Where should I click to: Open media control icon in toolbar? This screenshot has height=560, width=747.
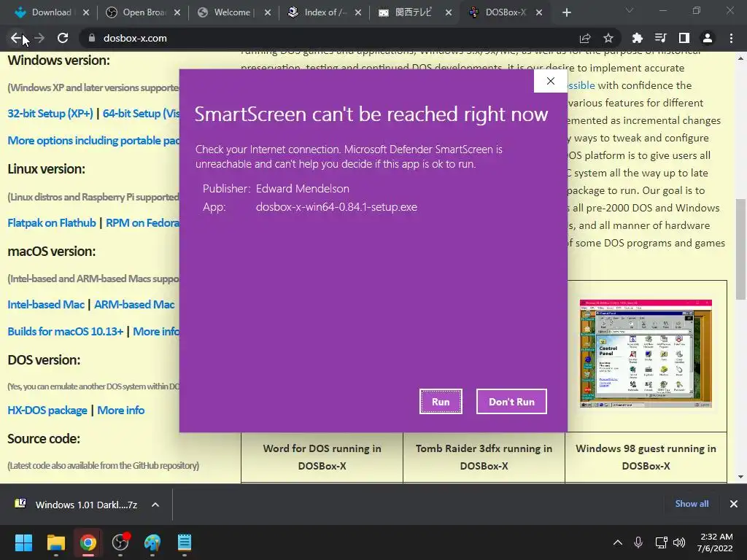[660, 38]
